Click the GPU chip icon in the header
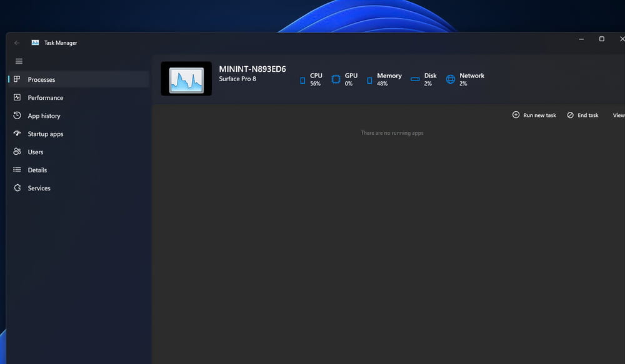The image size is (625, 364). 336,79
